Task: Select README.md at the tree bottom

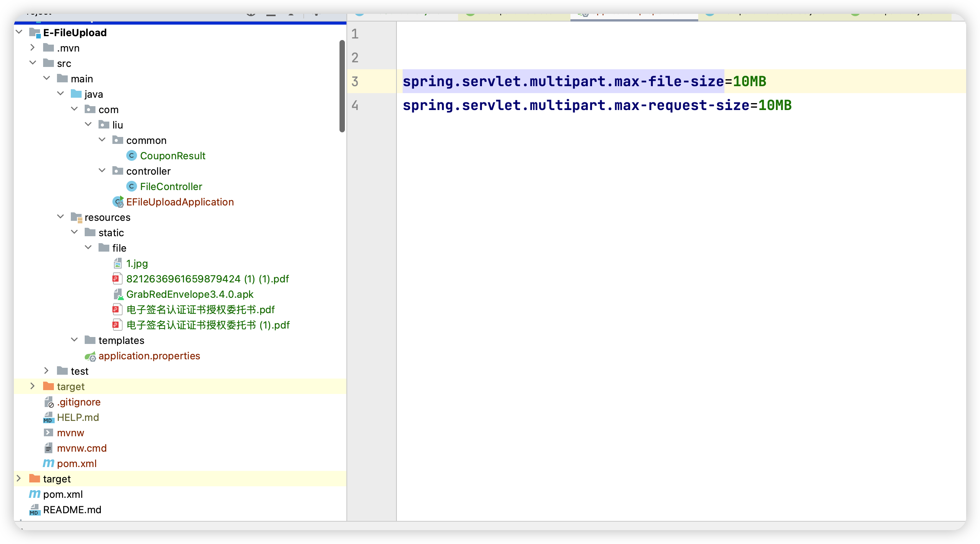Action: [72, 509]
